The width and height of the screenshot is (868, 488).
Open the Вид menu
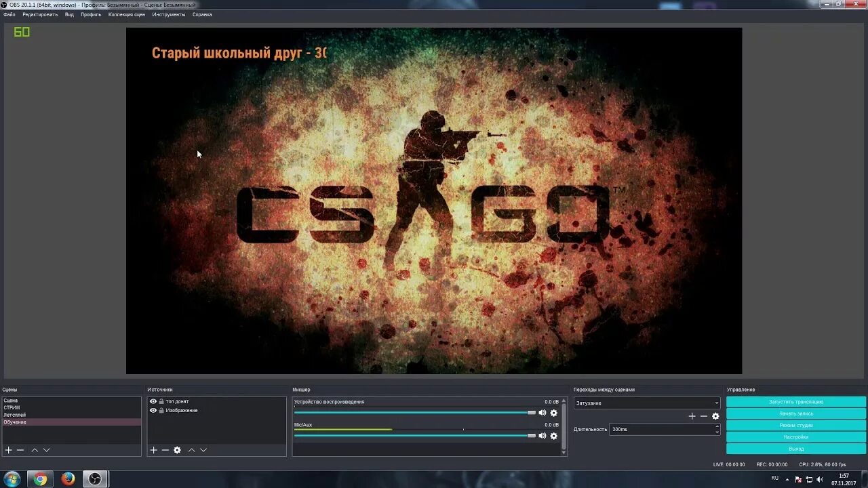[69, 14]
